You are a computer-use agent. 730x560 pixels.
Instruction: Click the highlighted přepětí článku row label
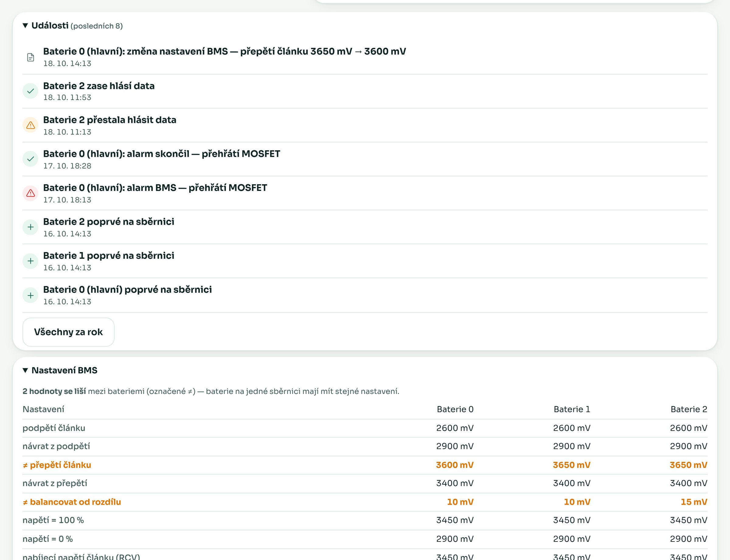coord(57,465)
